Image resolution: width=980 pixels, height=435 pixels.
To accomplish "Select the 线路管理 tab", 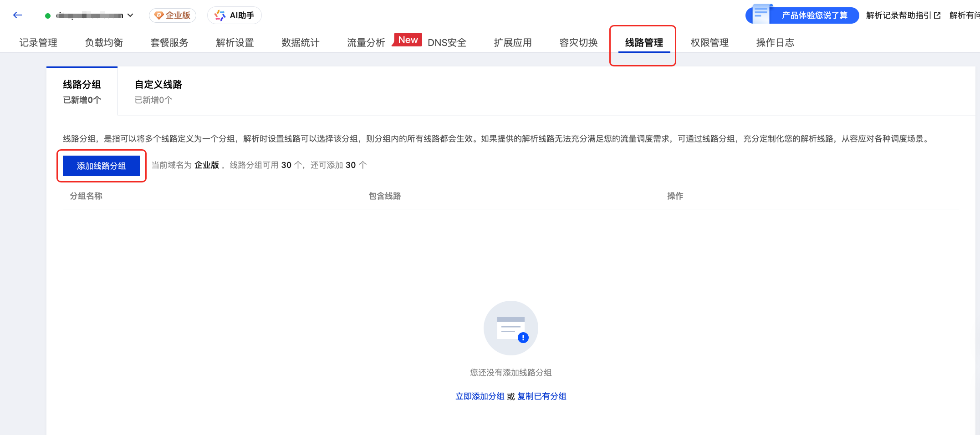I will 644,43.
